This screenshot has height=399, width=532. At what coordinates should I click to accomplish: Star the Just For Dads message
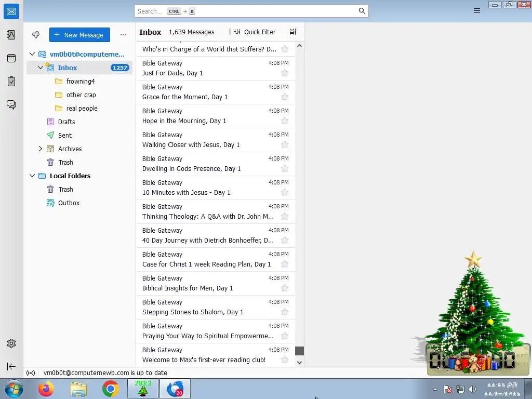click(x=285, y=73)
